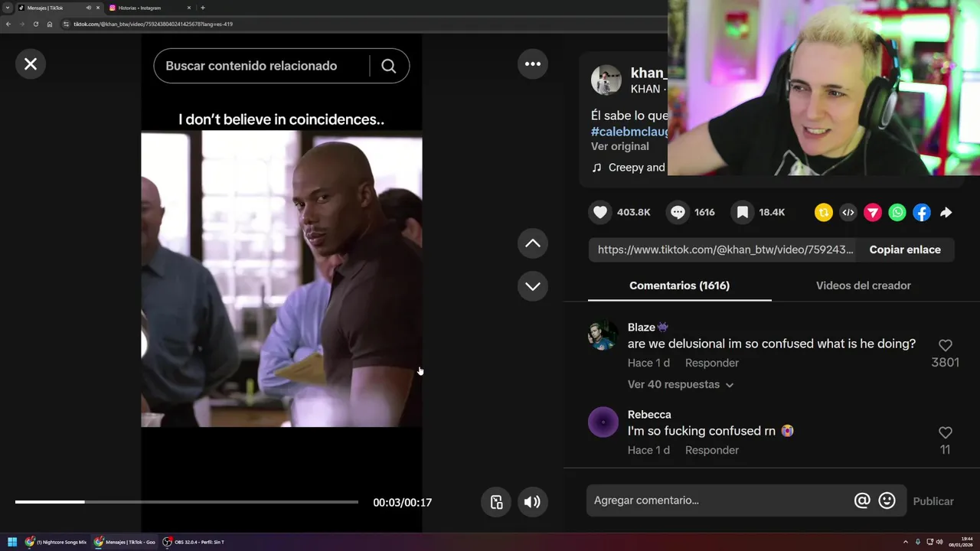Click the search magnifier icon in video search
The image size is (980, 551).
[389, 66]
